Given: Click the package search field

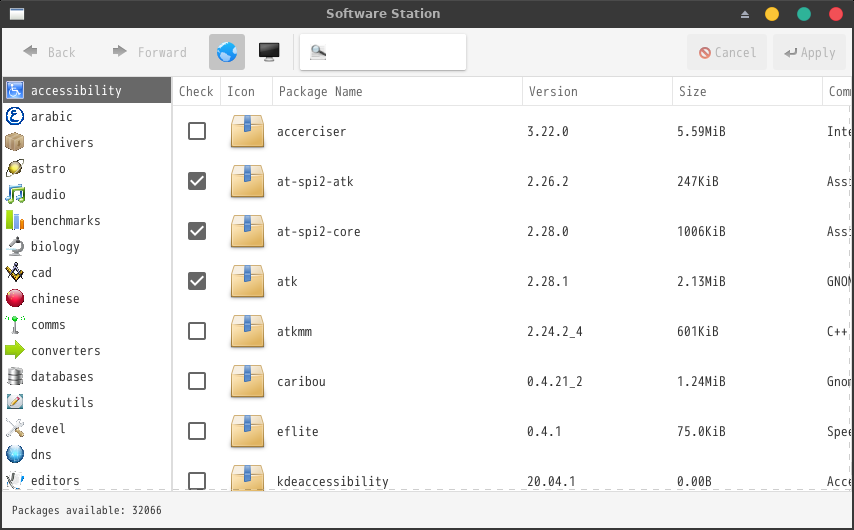Looking at the screenshot, I should 383,52.
